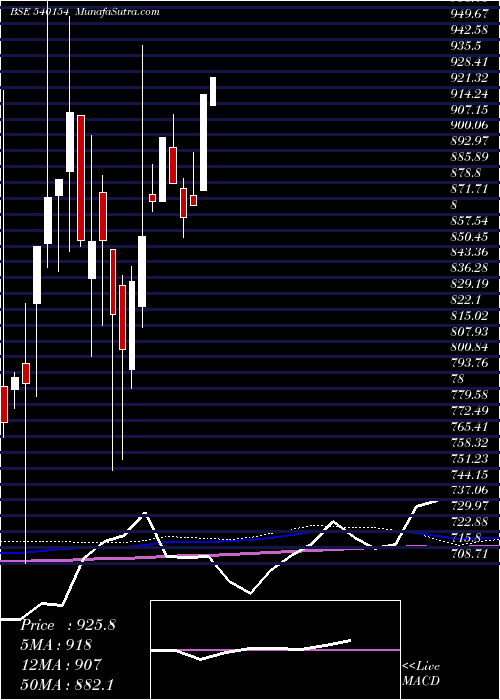Image resolution: width=500 pixels, height=700 pixels.
Task: Pick the 779.58 price value
Action: click(469, 395)
